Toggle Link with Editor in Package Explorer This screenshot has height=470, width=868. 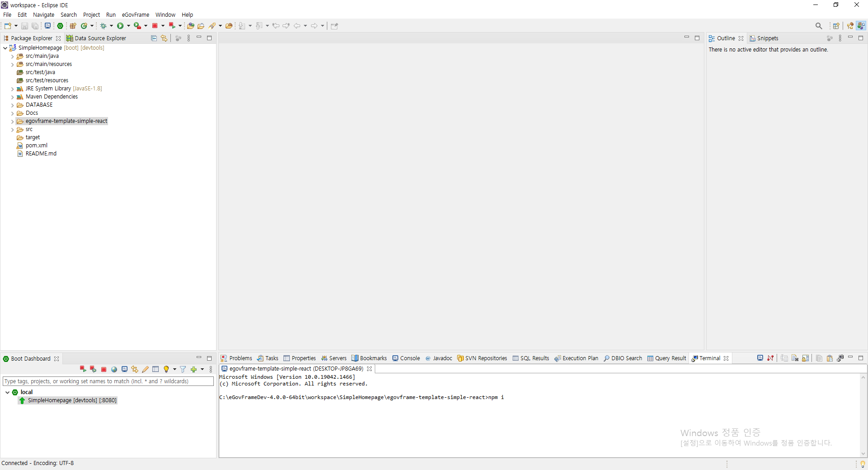(164, 38)
